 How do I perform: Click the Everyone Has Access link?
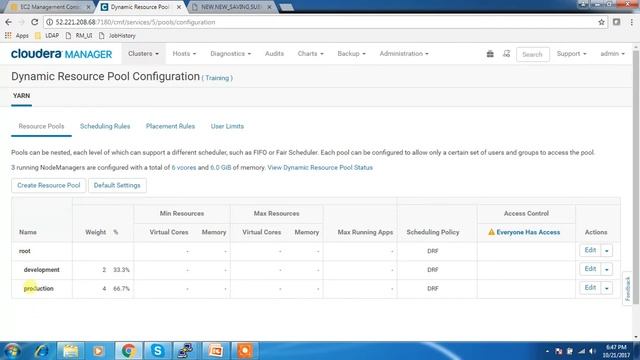click(528, 232)
